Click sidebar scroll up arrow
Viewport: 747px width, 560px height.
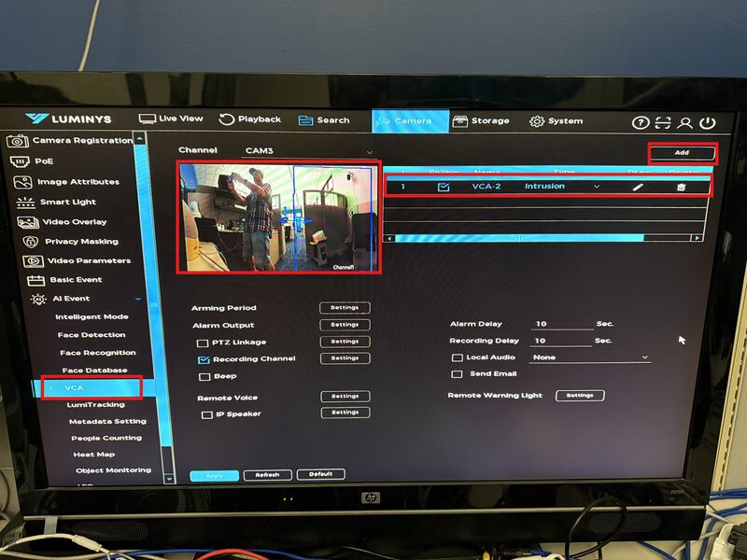click(x=139, y=138)
